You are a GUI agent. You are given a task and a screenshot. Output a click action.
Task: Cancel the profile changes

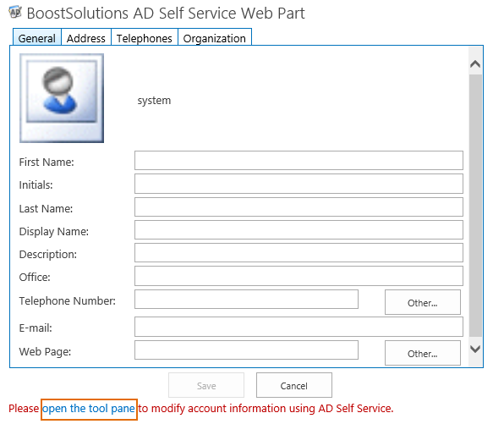294,385
